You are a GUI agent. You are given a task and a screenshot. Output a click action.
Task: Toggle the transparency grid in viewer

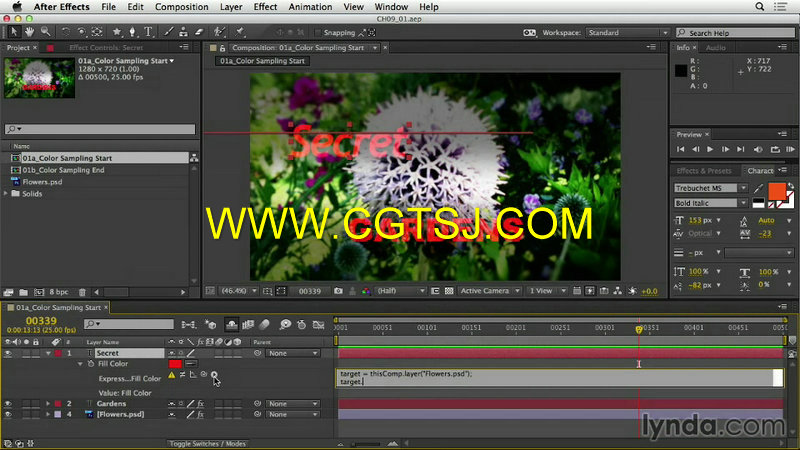449,291
